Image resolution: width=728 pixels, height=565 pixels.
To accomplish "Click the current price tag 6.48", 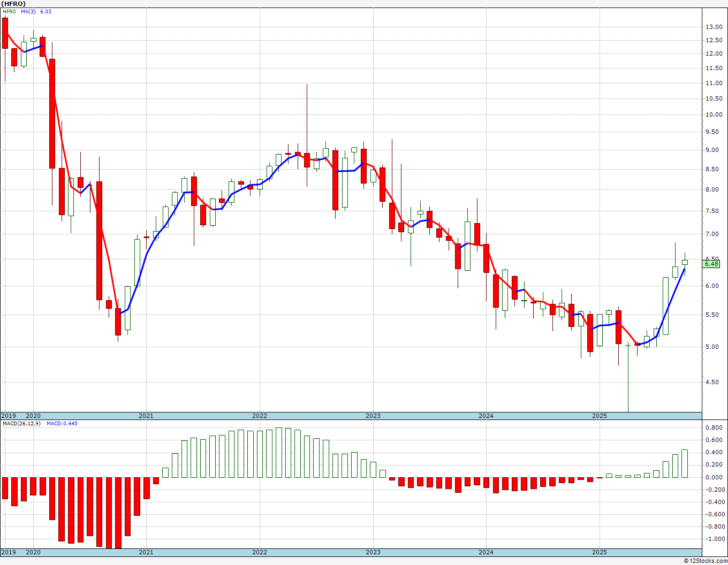I will coord(711,264).
